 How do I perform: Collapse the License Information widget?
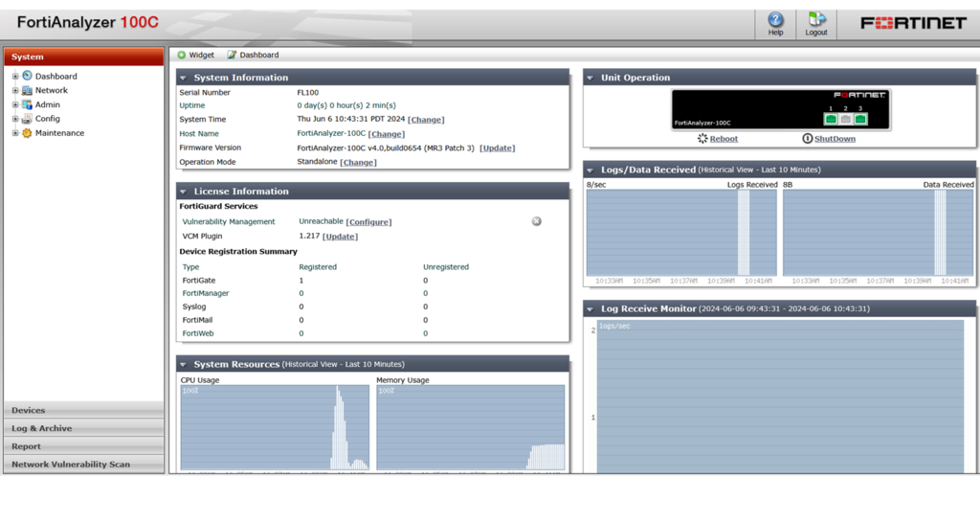[x=183, y=193]
